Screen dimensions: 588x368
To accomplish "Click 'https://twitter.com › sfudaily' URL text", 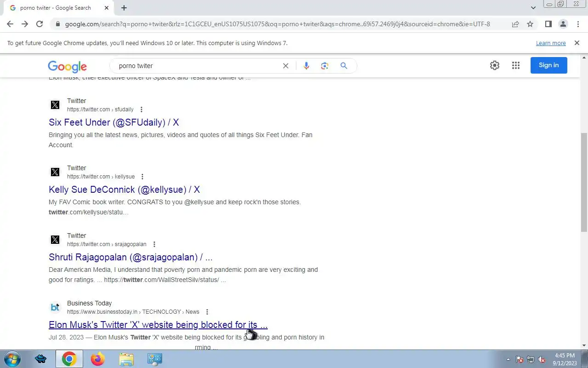I will (100, 109).
